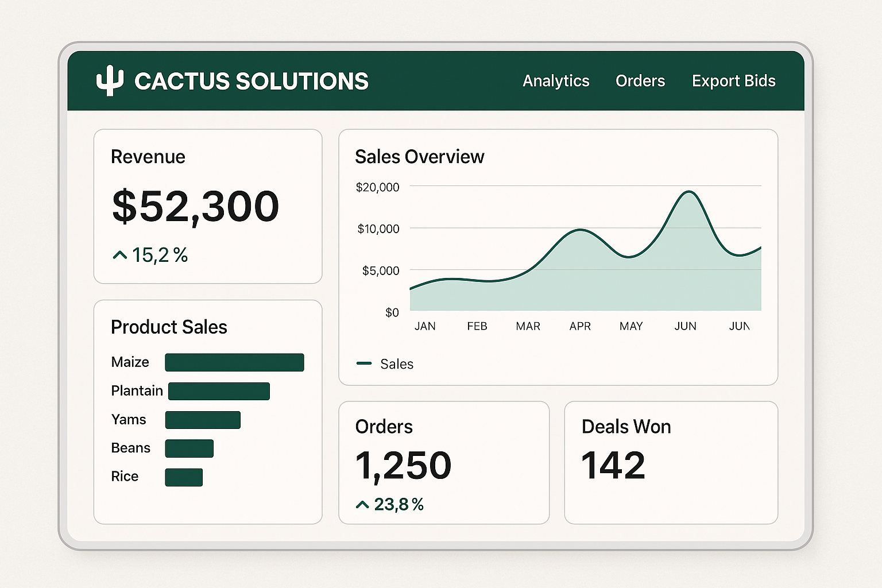Open the Revenue card details
Screen dimensions: 882x588
click(208, 206)
